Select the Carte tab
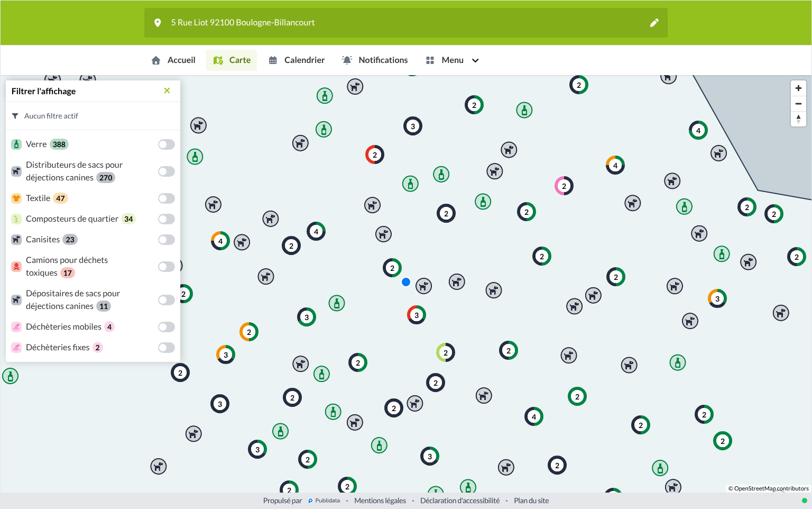 232,60
